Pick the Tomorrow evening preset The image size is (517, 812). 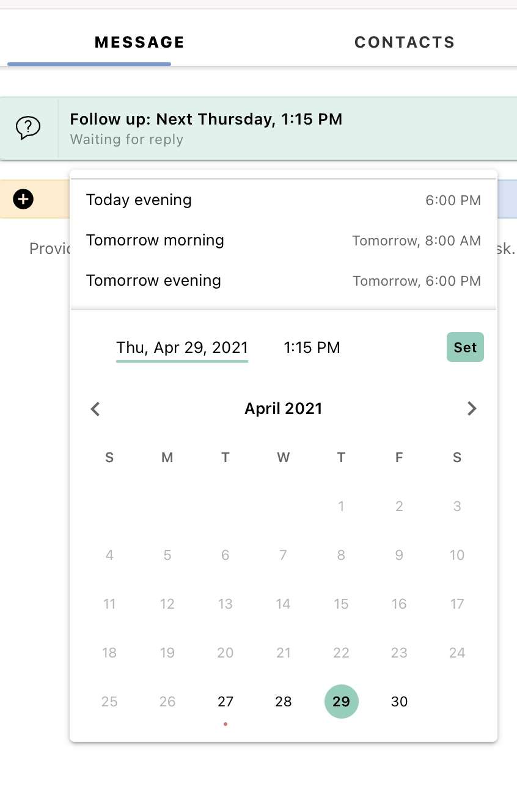coord(284,280)
